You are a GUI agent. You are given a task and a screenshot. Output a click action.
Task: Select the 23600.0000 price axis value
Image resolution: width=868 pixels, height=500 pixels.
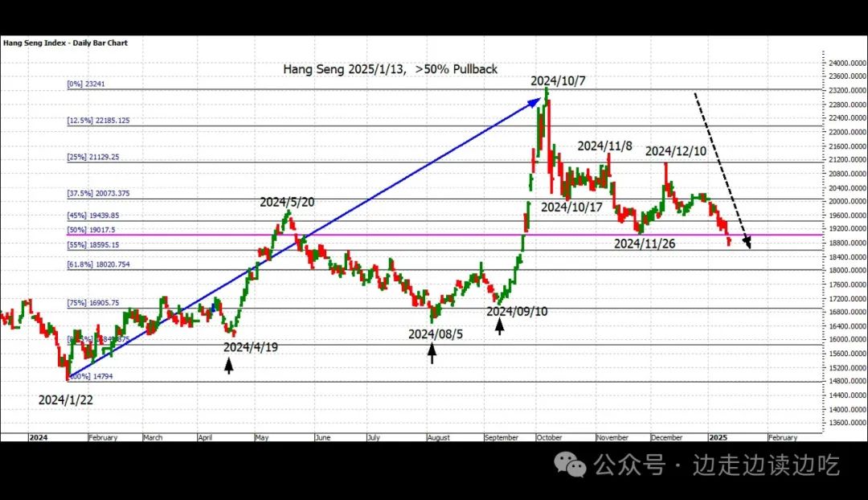pos(848,76)
